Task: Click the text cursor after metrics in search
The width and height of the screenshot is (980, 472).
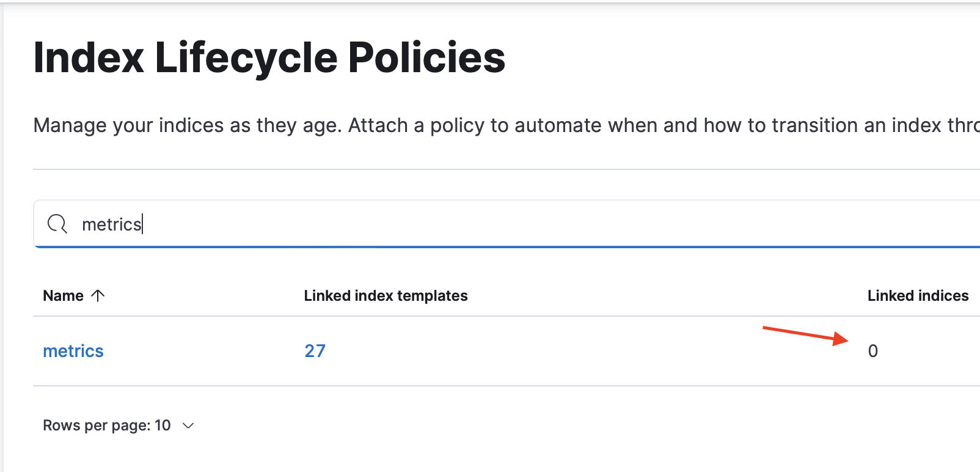Action: (x=142, y=224)
